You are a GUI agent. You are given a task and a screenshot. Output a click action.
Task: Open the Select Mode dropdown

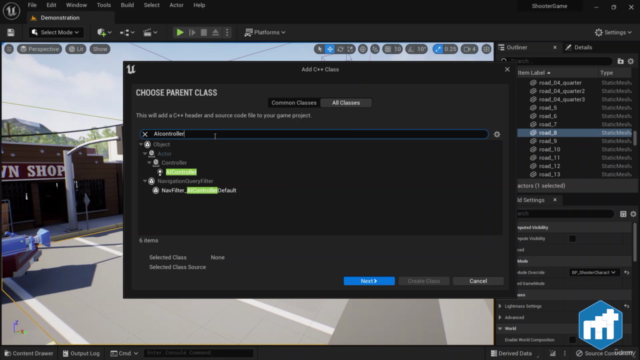pos(55,32)
